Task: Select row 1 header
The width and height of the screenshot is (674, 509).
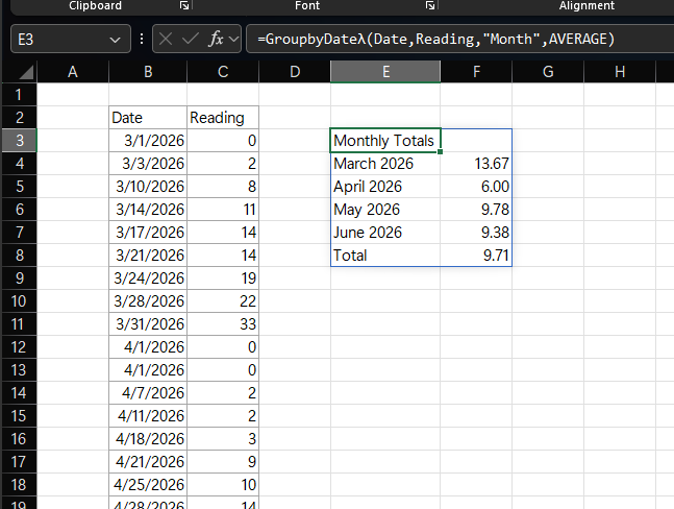Action: coord(19,94)
